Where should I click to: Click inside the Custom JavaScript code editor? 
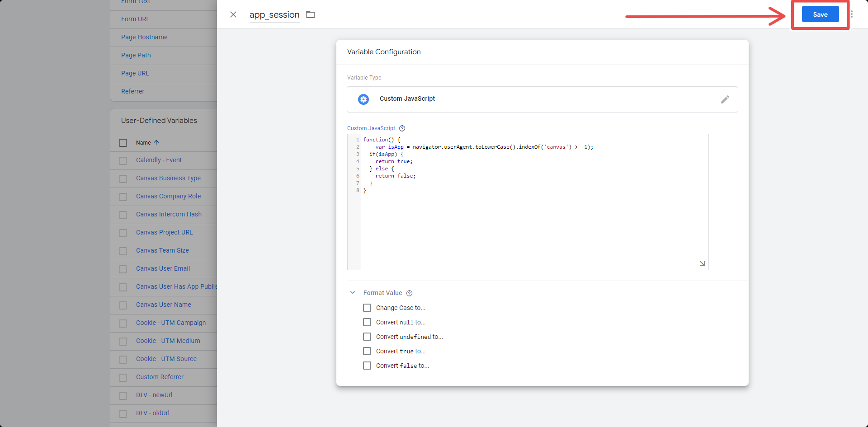[534, 202]
